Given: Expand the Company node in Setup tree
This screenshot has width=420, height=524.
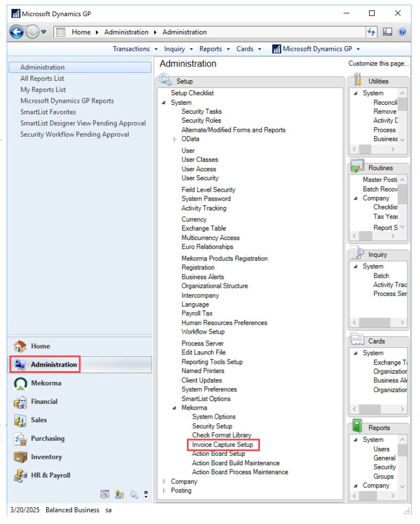Looking at the screenshot, I should click(164, 482).
